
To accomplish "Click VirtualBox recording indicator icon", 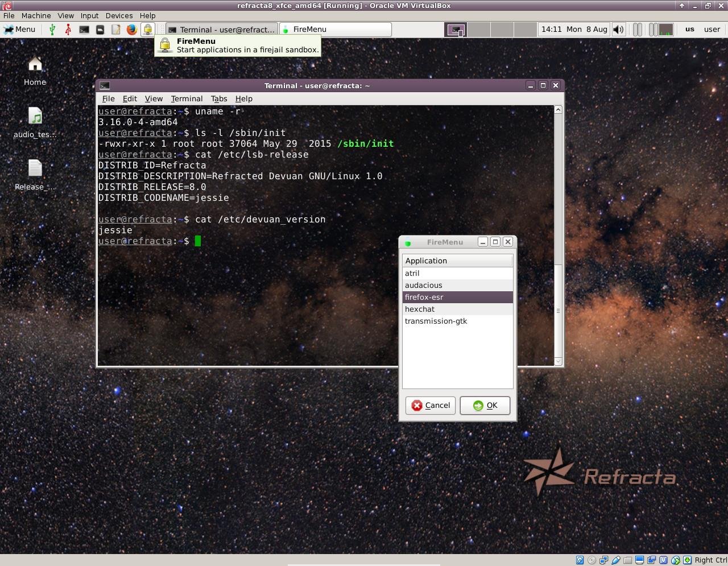I will 651,560.
